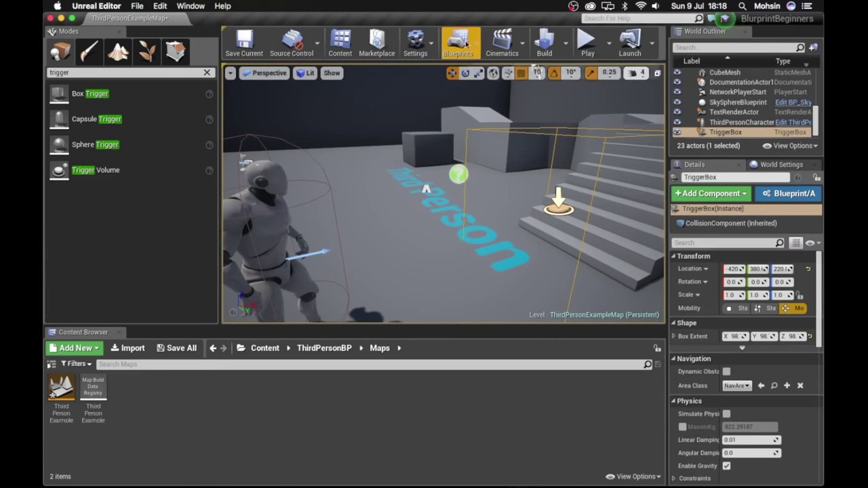Switch to the World Settings tab
This screenshot has height=488, width=868.
coord(781,164)
